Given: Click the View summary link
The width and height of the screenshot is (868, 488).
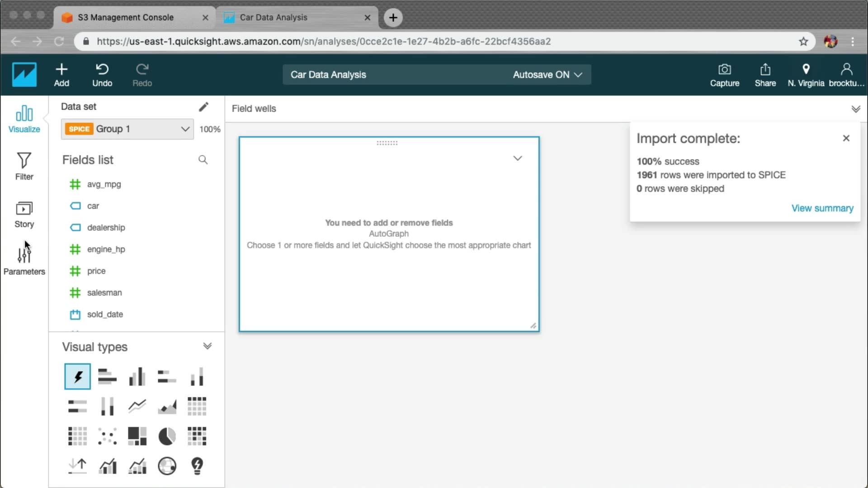Looking at the screenshot, I should pos(822,208).
